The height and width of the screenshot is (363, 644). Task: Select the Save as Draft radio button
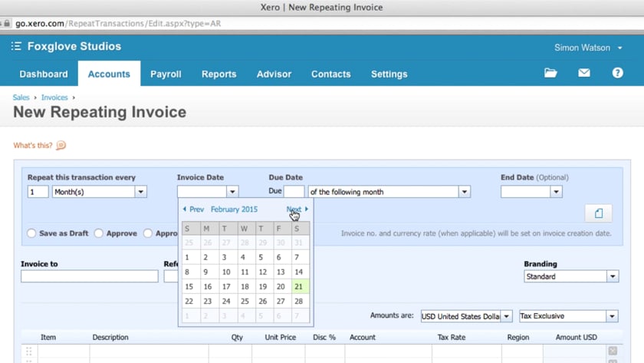31,233
